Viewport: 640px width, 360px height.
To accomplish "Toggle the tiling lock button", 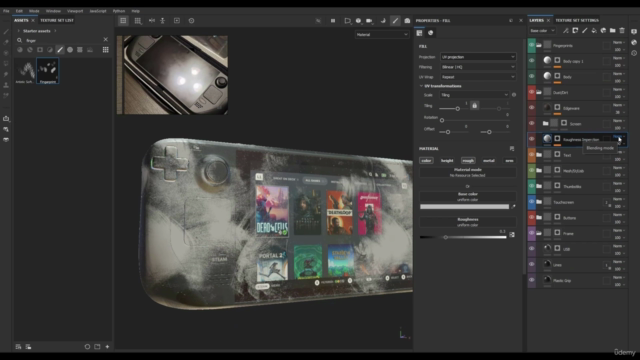I will click(x=474, y=105).
